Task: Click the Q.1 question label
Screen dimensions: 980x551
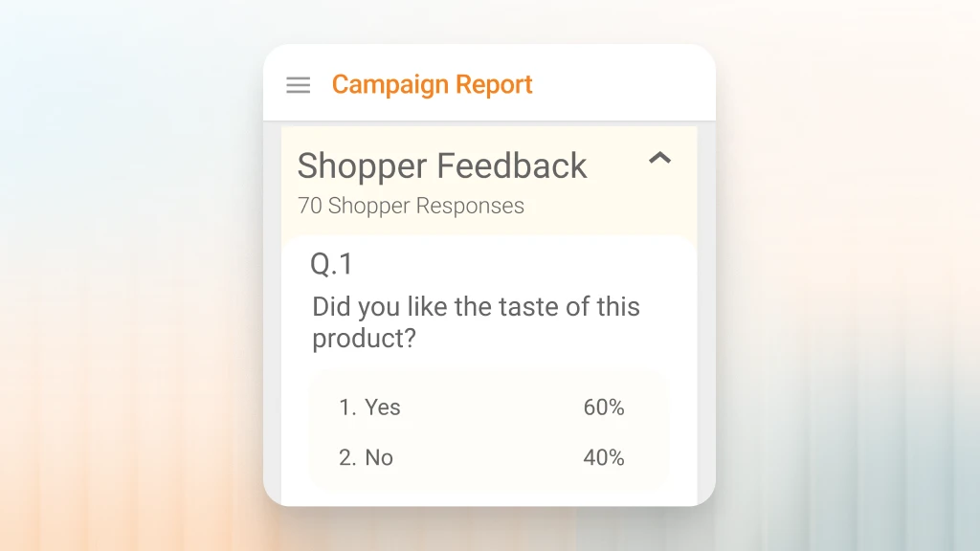Action: pos(332,263)
